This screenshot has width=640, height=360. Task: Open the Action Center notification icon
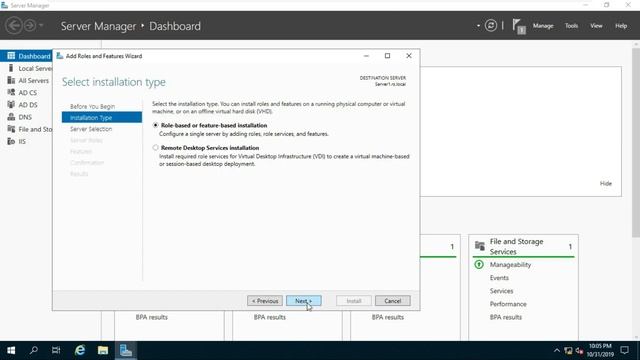(624, 350)
